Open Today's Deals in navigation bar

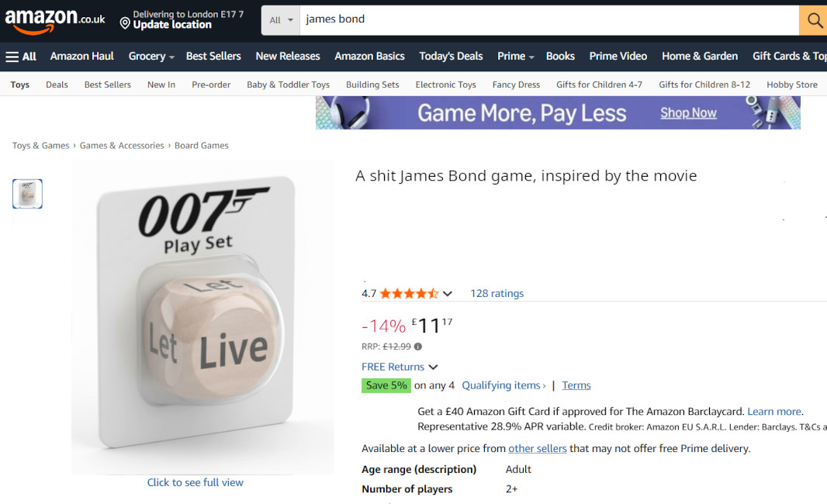click(451, 56)
